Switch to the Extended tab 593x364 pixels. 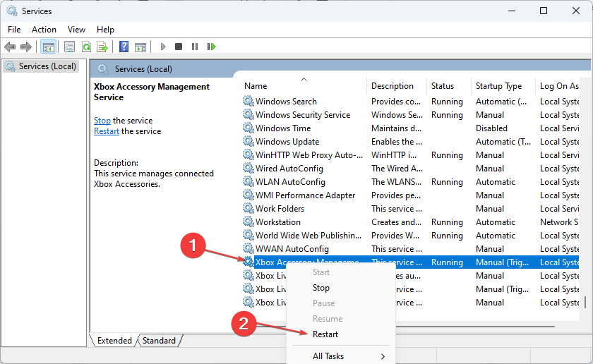click(x=114, y=341)
